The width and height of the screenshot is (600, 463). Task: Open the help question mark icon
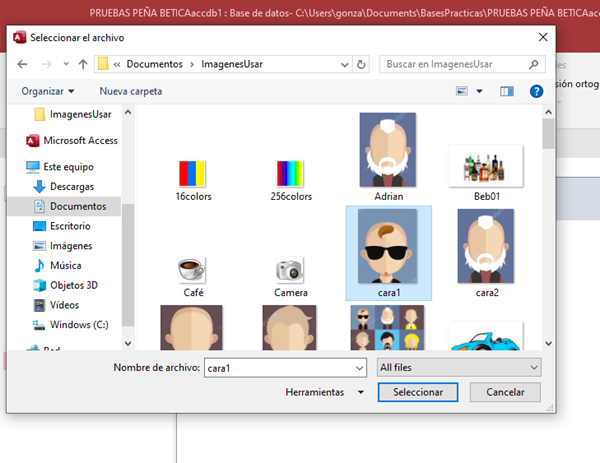(536, 91)
